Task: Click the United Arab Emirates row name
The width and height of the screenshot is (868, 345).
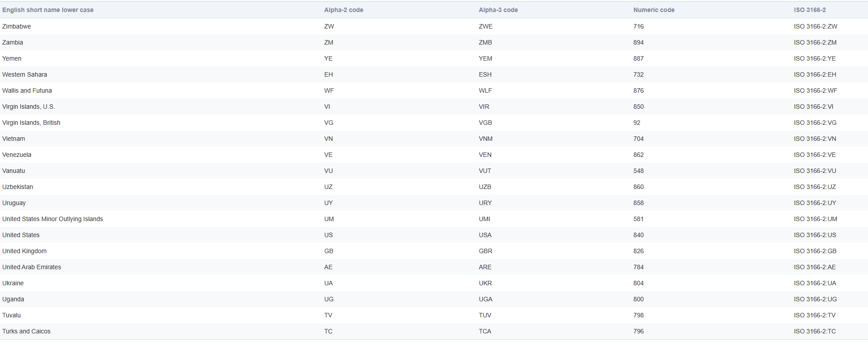Action: click(32, 267)
